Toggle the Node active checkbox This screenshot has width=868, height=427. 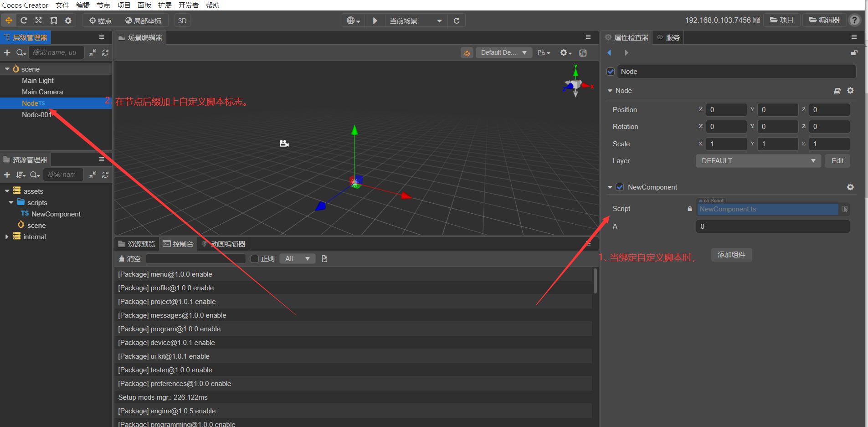[x=611, y=72]
